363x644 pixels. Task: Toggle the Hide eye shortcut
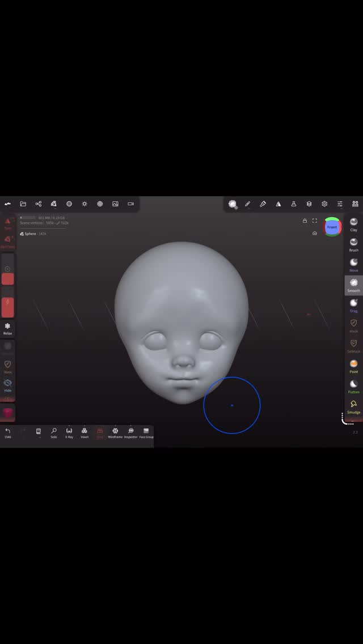[x=8, y=385]
